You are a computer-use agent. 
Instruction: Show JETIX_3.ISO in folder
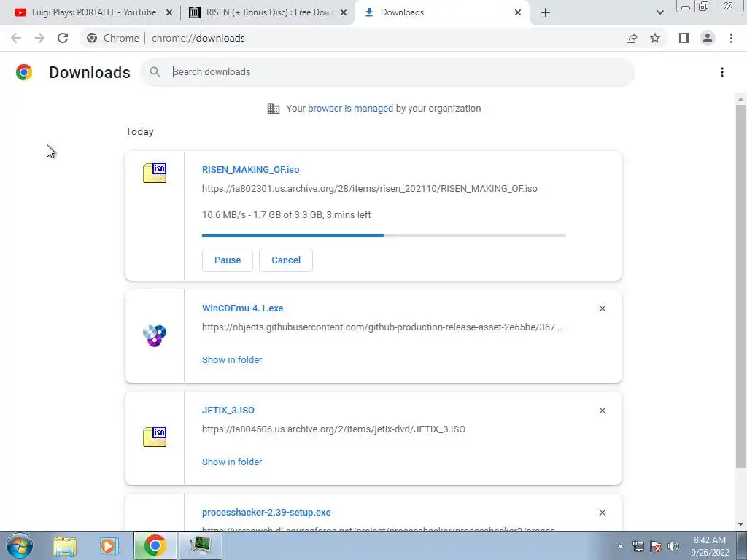coord(232,462)
